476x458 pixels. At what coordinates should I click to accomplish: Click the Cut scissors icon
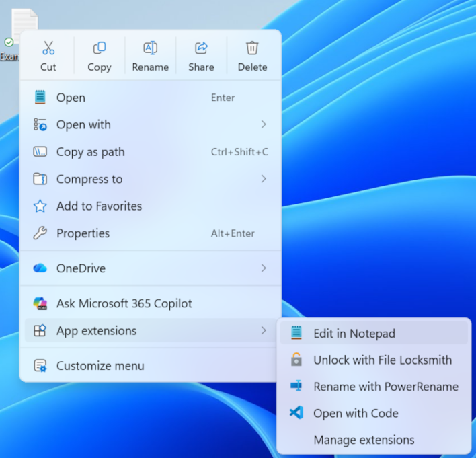(x=48, y=48)
